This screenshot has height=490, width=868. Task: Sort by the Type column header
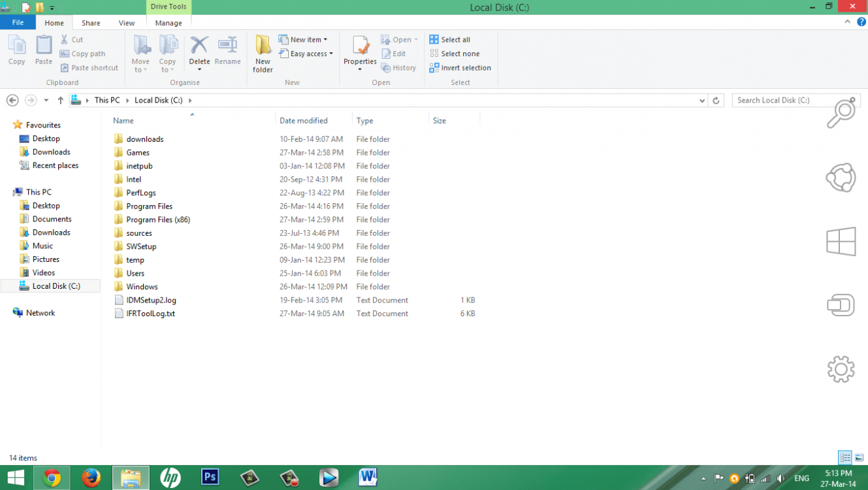391,121
